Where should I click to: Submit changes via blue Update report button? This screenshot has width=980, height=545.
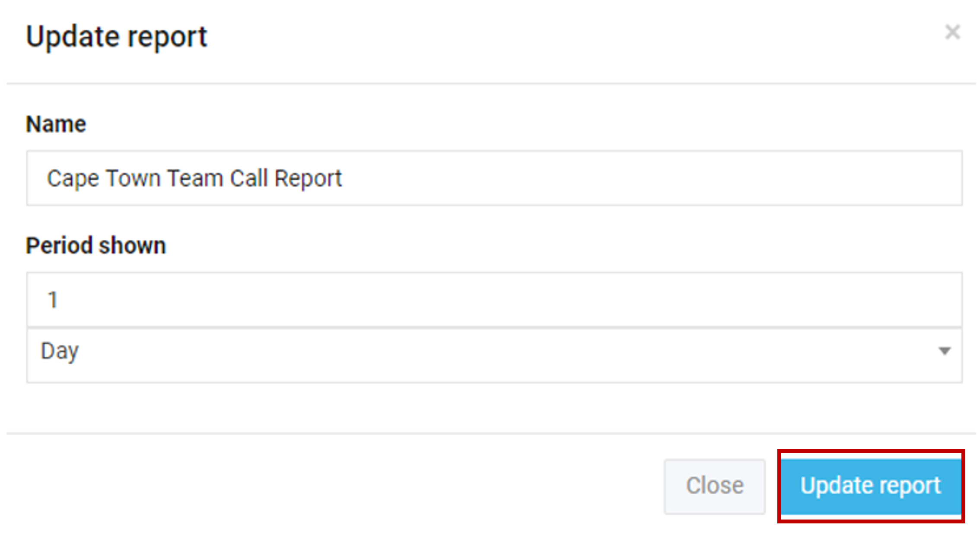(871, 486)
